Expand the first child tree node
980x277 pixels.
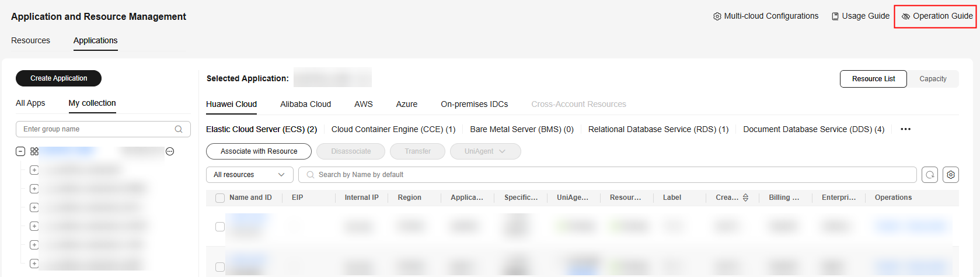[x=34, y=170]
